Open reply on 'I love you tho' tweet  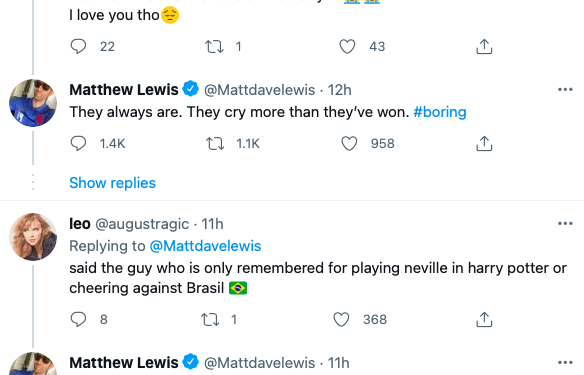click(78, 47)
